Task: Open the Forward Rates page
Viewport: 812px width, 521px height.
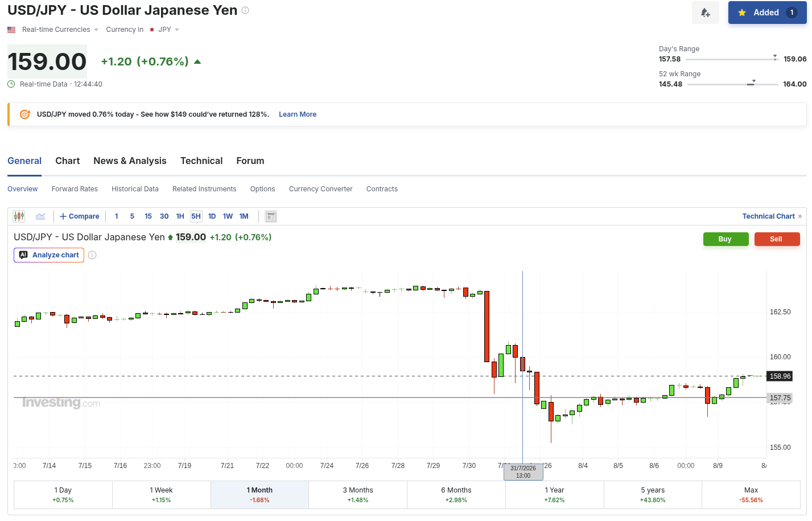Action: click(75, 189)
